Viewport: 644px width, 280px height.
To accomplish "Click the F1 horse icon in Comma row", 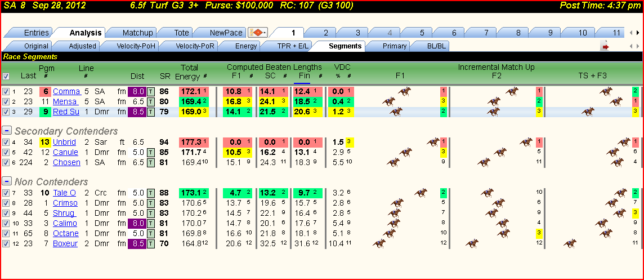I will pos(405,91).
